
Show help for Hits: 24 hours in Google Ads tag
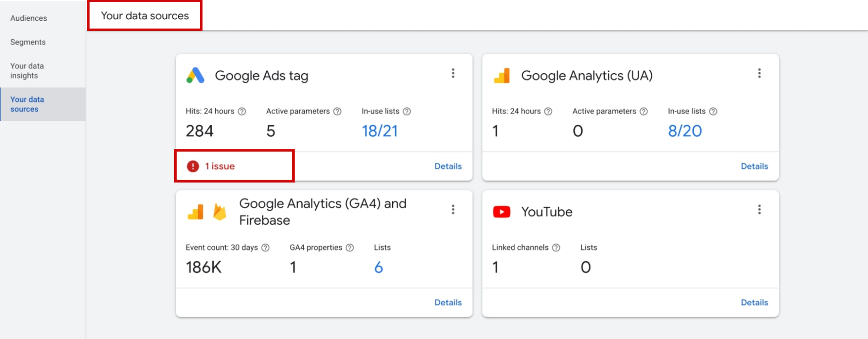pyautogui.click(x=242, y=111)
